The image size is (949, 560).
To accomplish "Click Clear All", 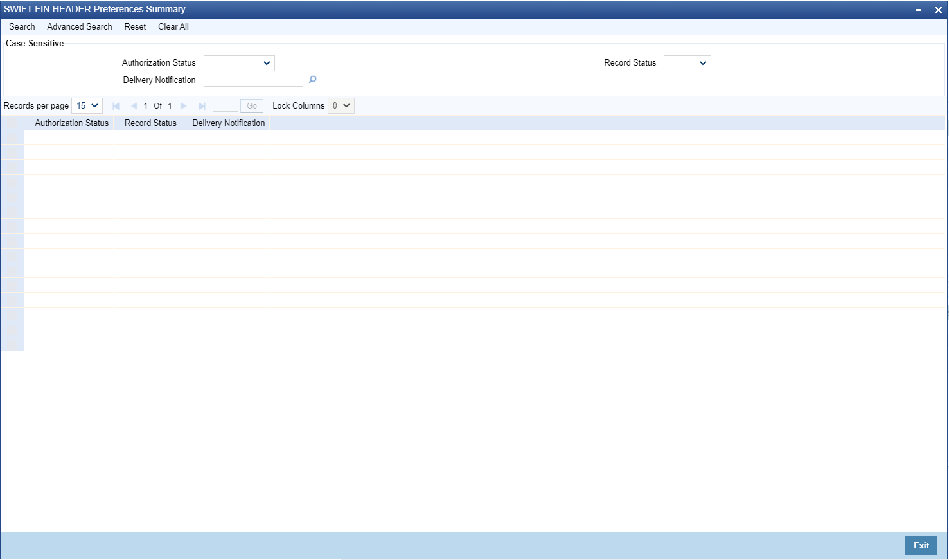I will coord(173,27).
